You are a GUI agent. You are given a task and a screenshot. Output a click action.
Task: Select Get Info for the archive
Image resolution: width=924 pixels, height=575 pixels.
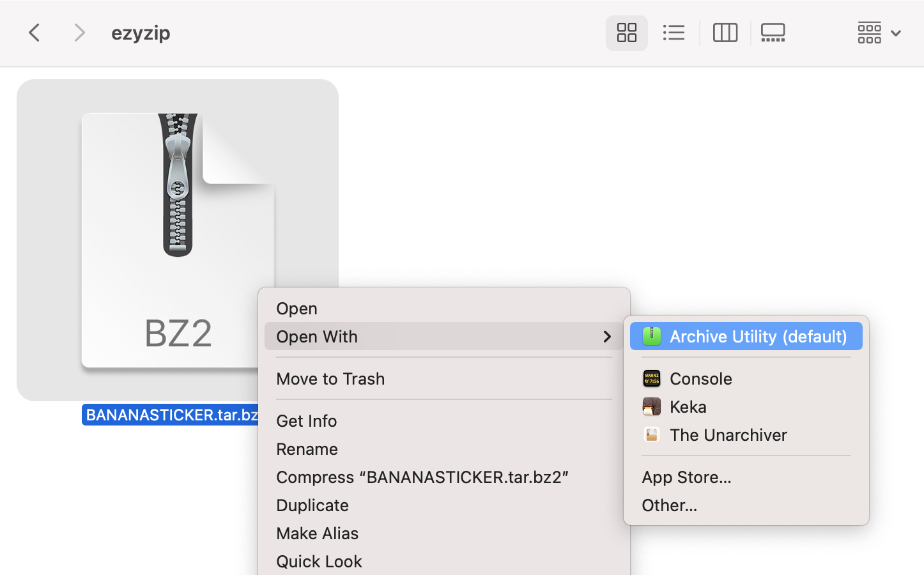point(306,420)
